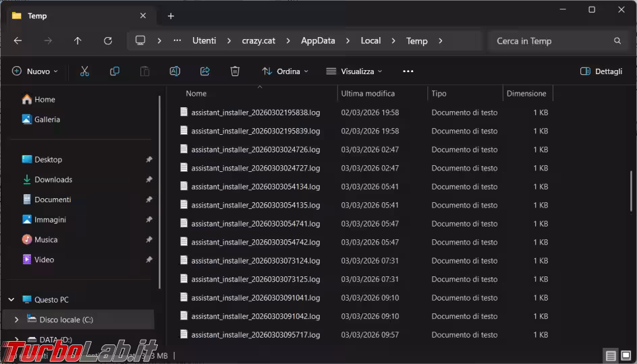The width and height of the screenshot is (637, 364).
Task: Refresh the current folder view
Action: tap(108, 41)
